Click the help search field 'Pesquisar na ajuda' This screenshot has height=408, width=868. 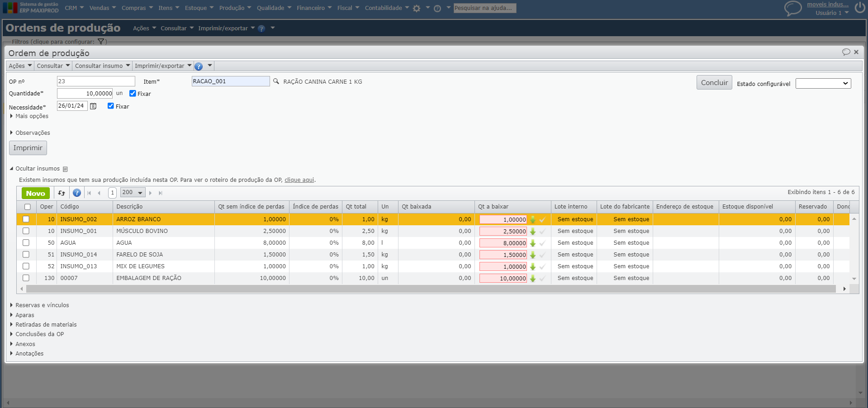485,8
